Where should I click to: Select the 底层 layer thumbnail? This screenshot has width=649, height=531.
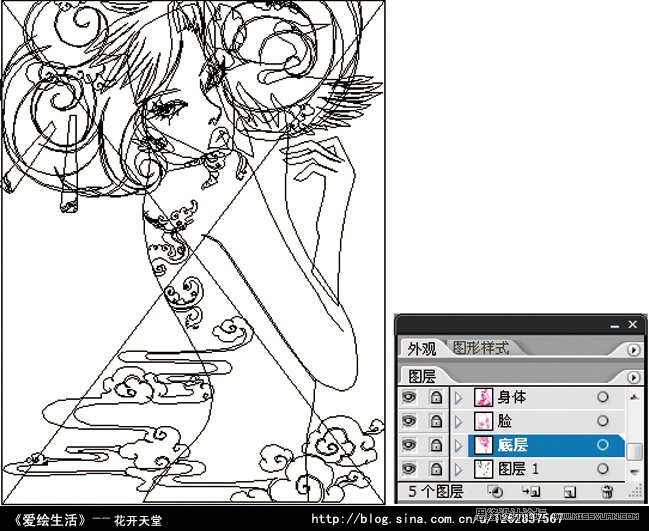pos(483,445)
